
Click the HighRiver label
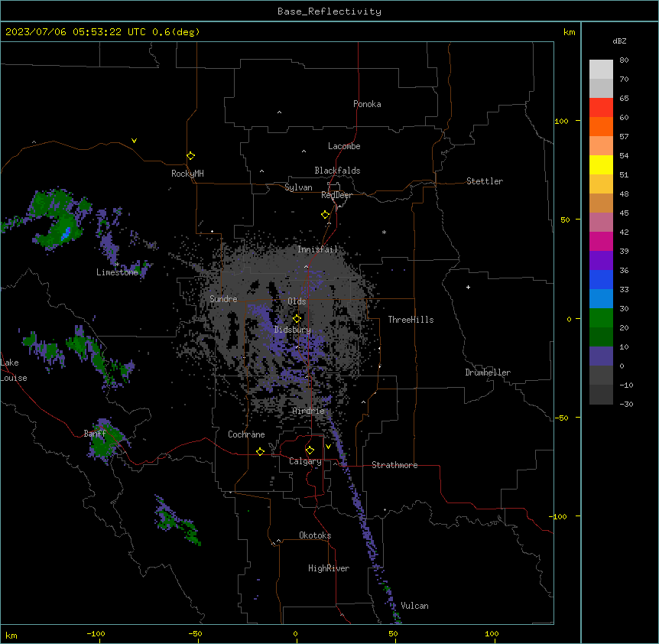[329, 568]
